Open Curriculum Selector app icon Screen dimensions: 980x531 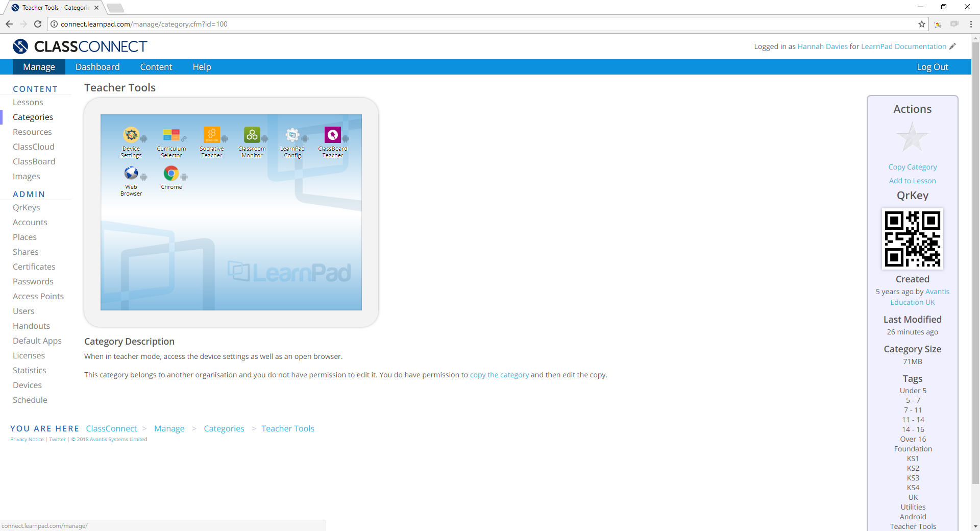(171, 135)
